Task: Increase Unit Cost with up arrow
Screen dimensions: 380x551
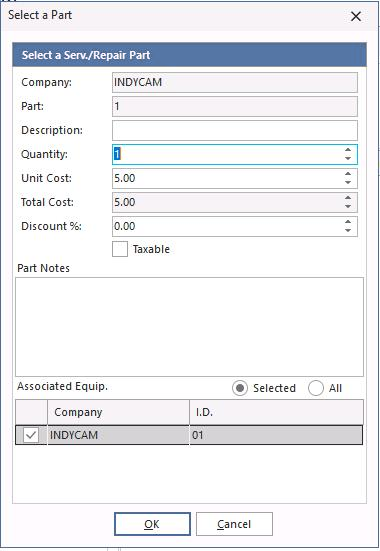Action: (x=348, y=174)
